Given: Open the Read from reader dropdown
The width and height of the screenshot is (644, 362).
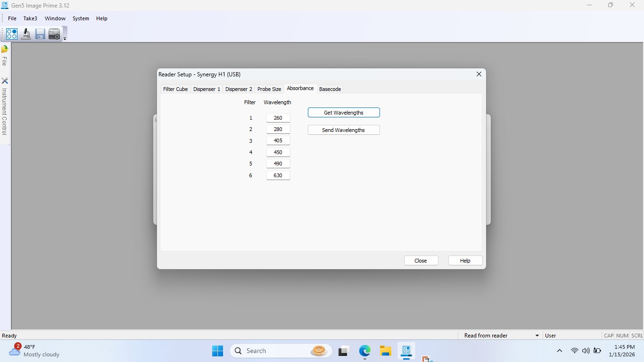Looking at the screenshot, I should coord(537,336).
